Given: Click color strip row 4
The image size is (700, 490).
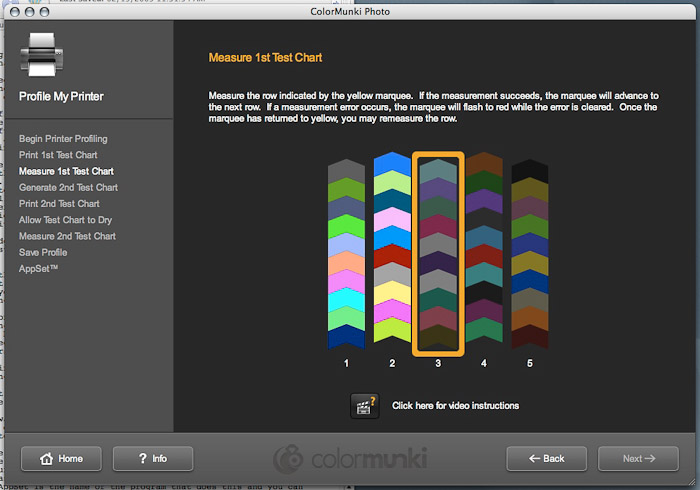Looking at the screenshot, I should tap(484, 254).
